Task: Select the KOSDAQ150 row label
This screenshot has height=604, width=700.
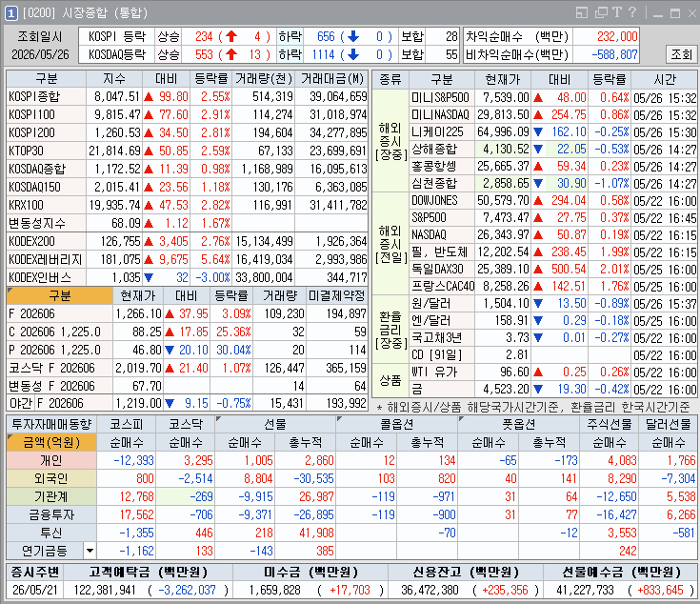Action: (46, 187)
